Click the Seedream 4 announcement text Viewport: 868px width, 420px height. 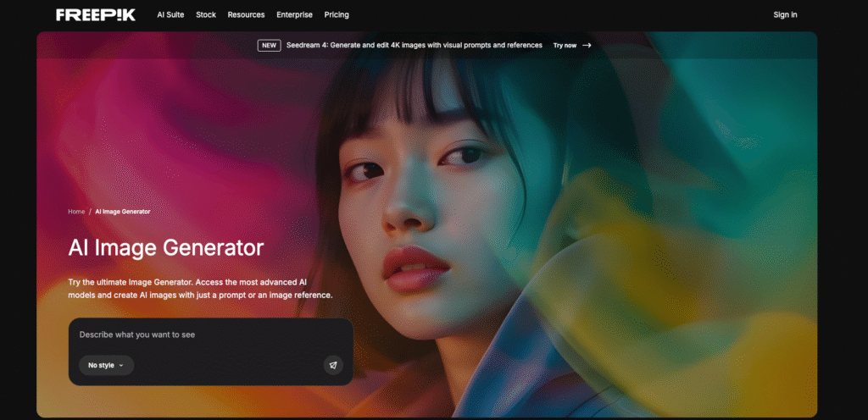click(x=415, y=46)
